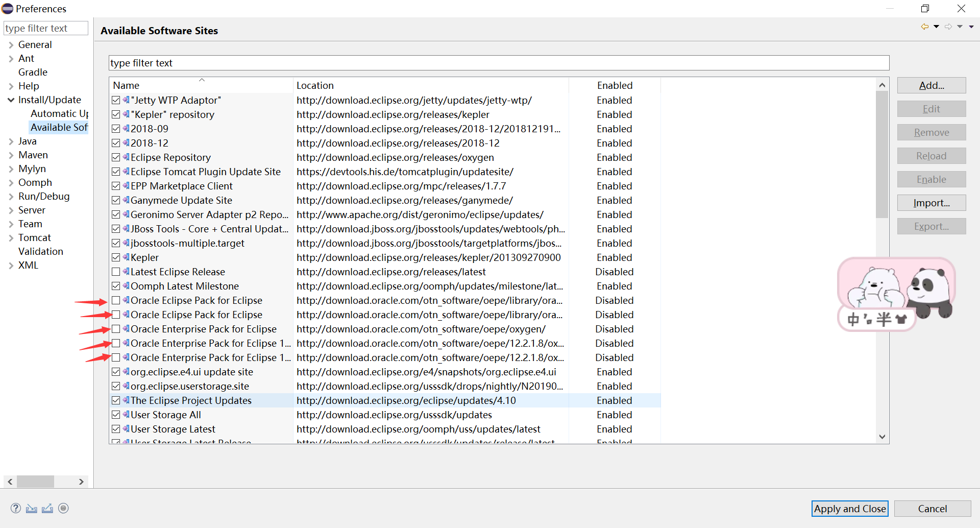Click the import preferences icon at bottom
The height and width of the screenshot is (528, 980).
32,508
